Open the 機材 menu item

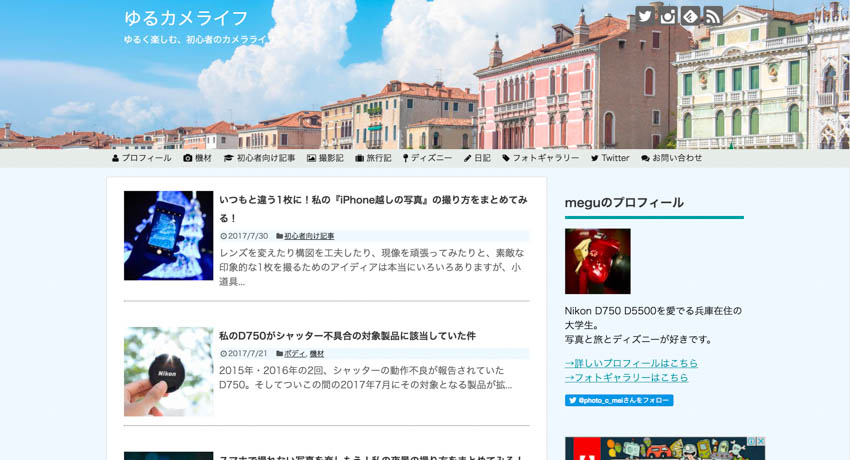197,158
